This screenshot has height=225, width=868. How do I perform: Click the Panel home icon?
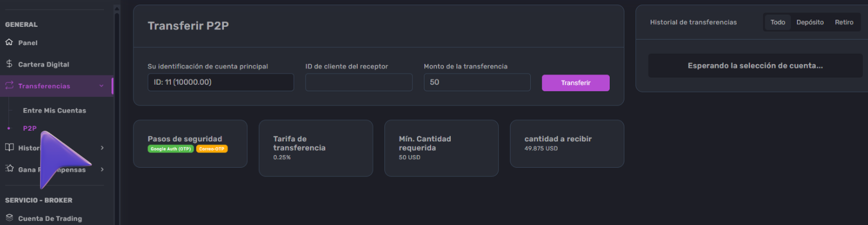pyautogui.click(x=9, y=43)
